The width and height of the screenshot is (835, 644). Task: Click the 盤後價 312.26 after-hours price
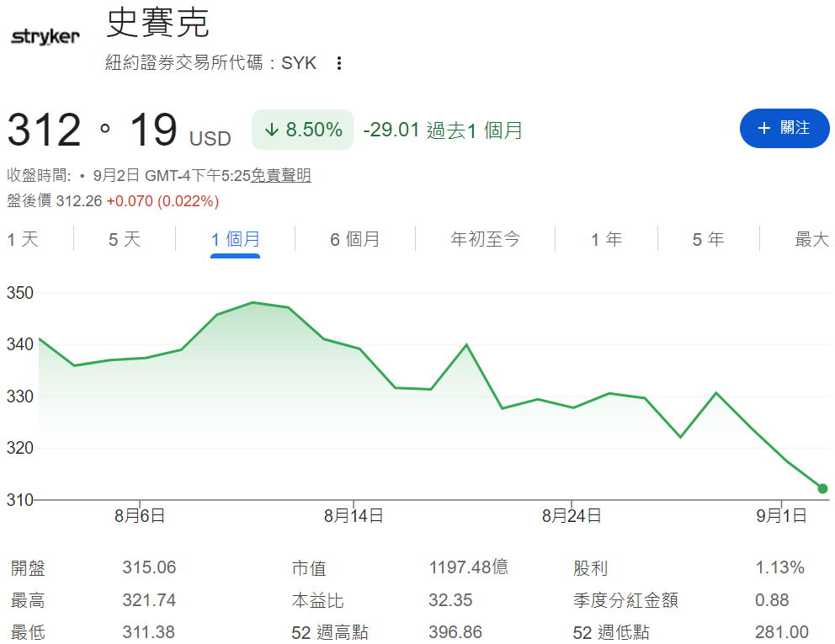(x=55, y=201)
